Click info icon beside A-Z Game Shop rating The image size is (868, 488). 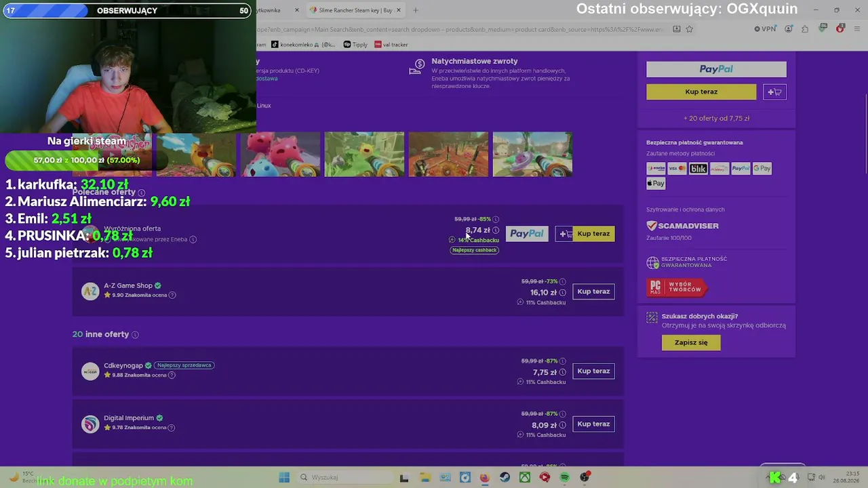tap(172, 296)
